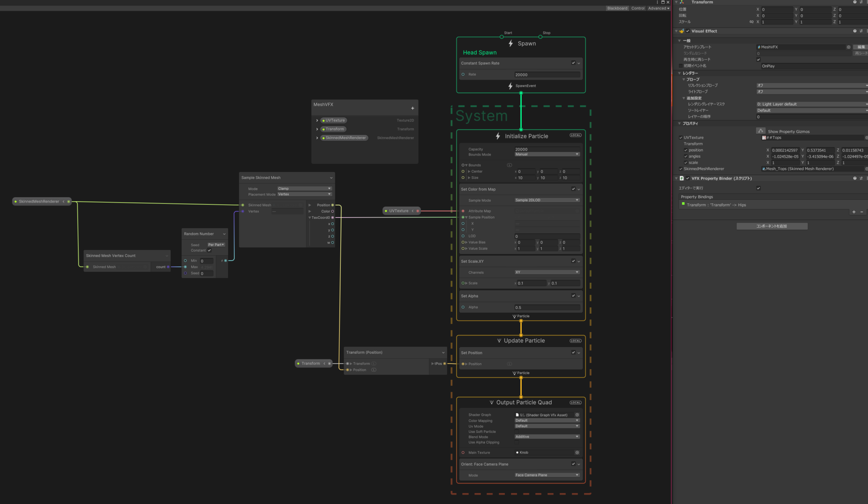Click the 編集 button next to MeshVFX
The image size is (868, 504).
861,47
